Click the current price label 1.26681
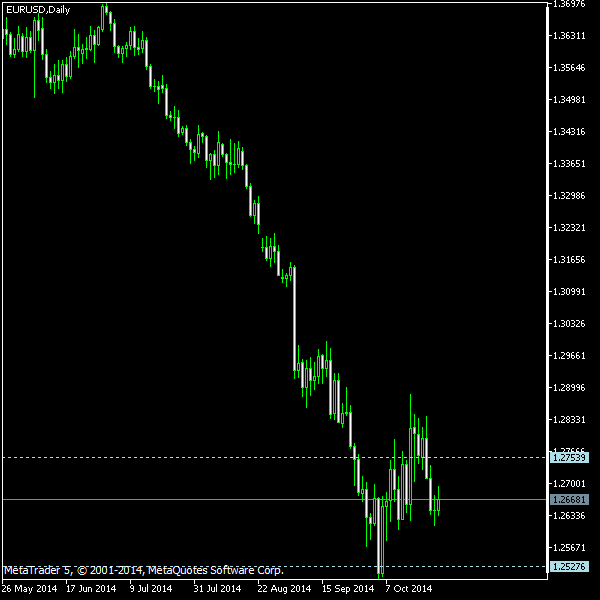This screenshot has width=600, height=600. [569, 500]
